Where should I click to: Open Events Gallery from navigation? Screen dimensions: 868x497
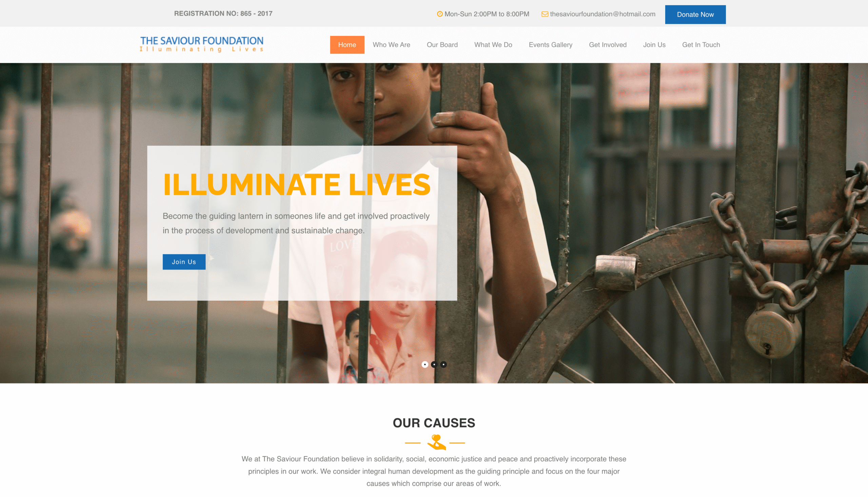(551, 45)
